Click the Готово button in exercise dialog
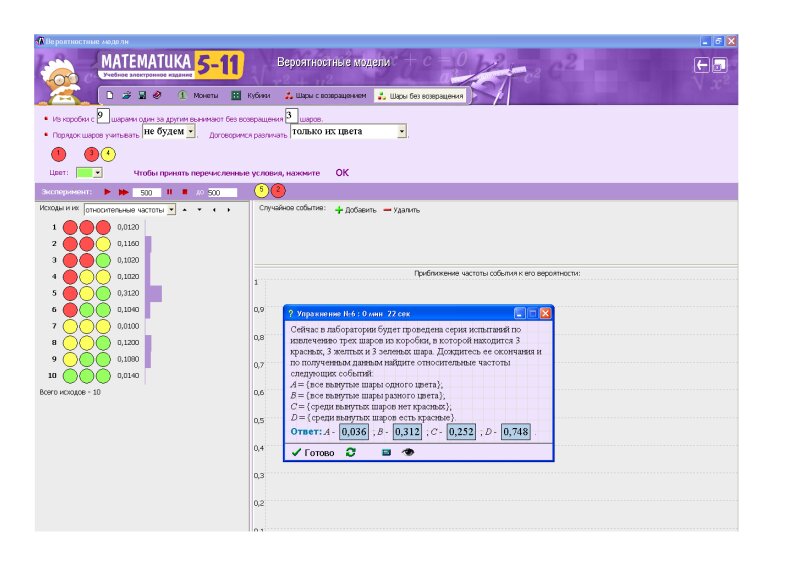 coord(313,452)
